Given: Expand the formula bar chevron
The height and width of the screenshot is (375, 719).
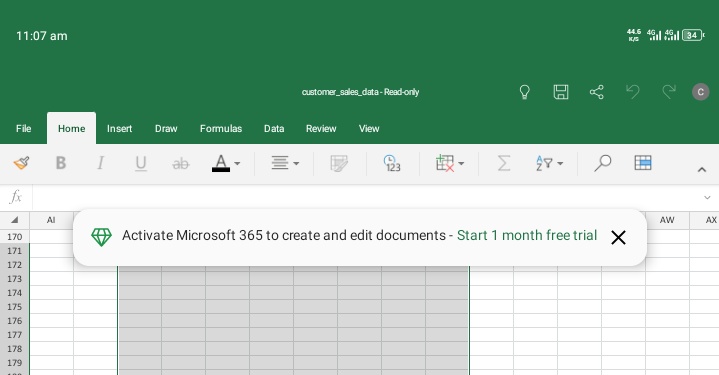Looking at the screenshot, I should click(707, 198).
